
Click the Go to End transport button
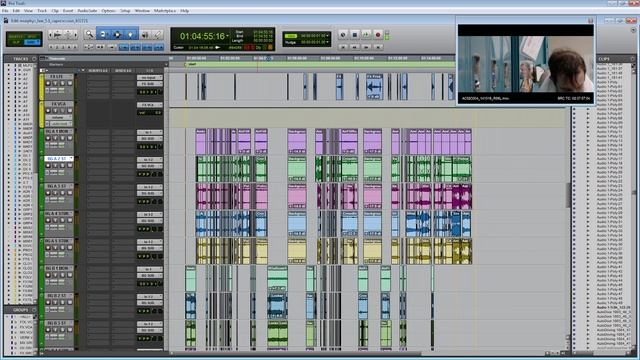(x=378, y=47)
